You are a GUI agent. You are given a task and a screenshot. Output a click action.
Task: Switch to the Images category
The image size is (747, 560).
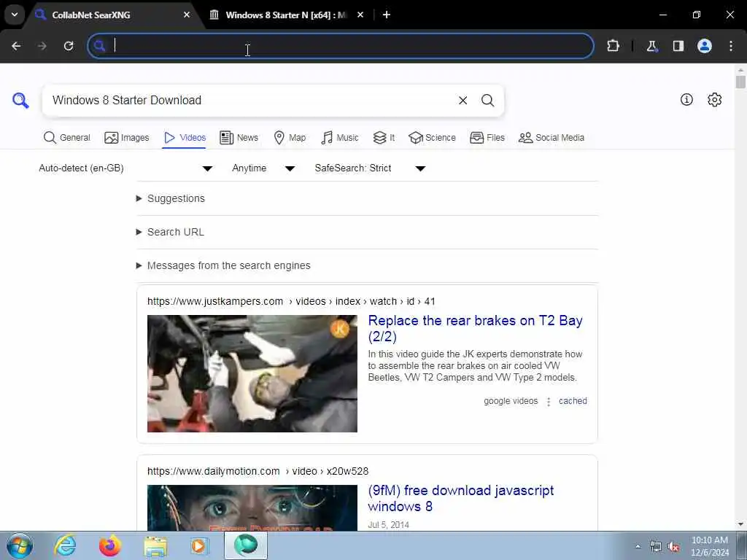tap(127, 138)
